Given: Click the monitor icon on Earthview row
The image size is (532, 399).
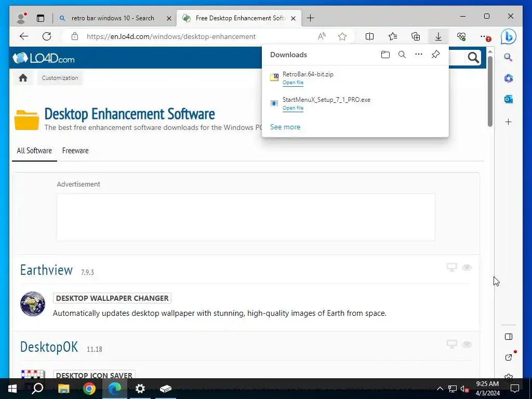Looking at the screenshot, I should [451, 268].
